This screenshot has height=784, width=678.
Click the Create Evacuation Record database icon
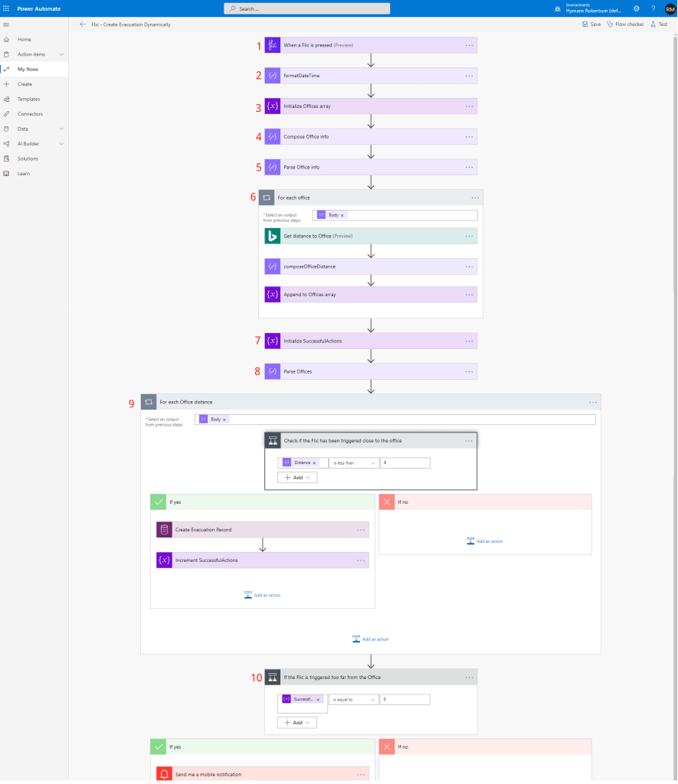coord(164,530)
